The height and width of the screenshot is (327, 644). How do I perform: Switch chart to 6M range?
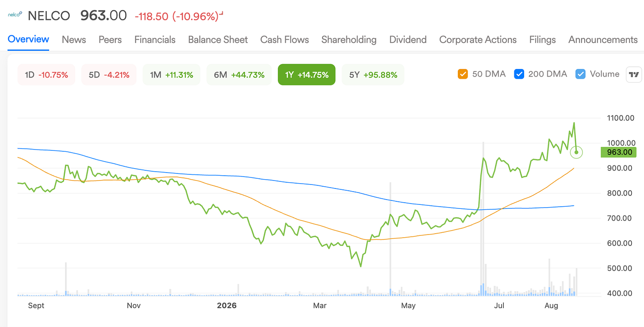click(x=239, y=75)
